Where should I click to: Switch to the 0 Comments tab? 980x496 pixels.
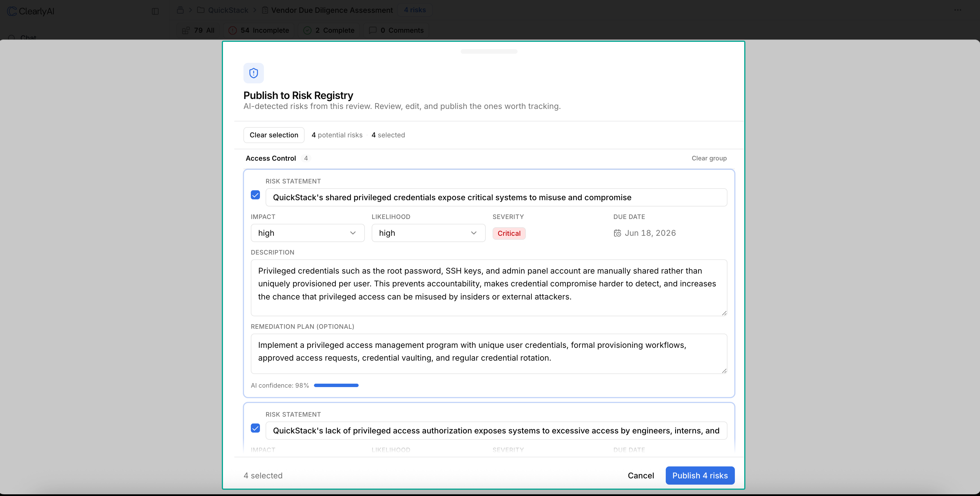pos(396,30)
